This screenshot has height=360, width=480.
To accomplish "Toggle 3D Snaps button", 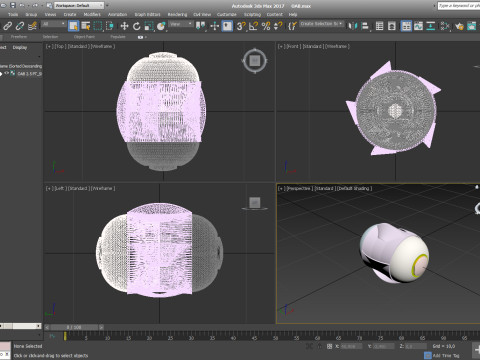I will (x=241, y=26).
